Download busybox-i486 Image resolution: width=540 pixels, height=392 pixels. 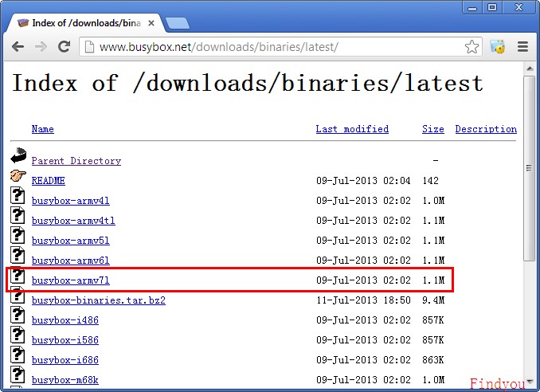(x=65, y=320)
